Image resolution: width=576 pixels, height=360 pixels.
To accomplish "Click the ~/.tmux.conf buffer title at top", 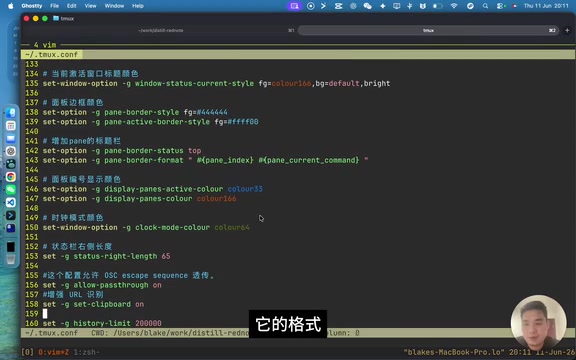I will tap(51, 55).
